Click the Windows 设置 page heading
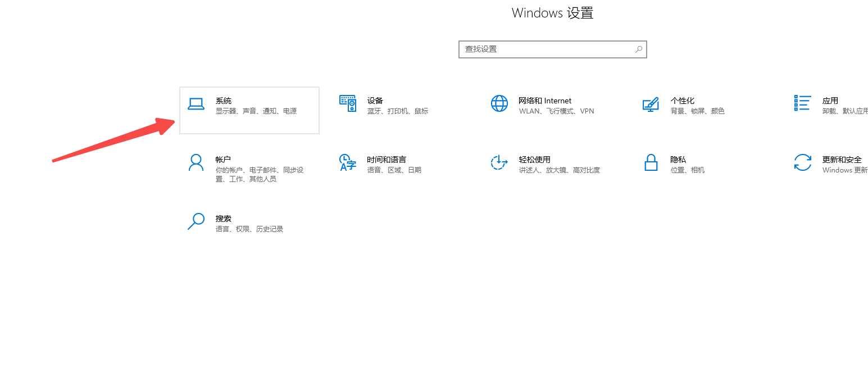The height and width of the screenshot is (386, 868). click(552, 13)
